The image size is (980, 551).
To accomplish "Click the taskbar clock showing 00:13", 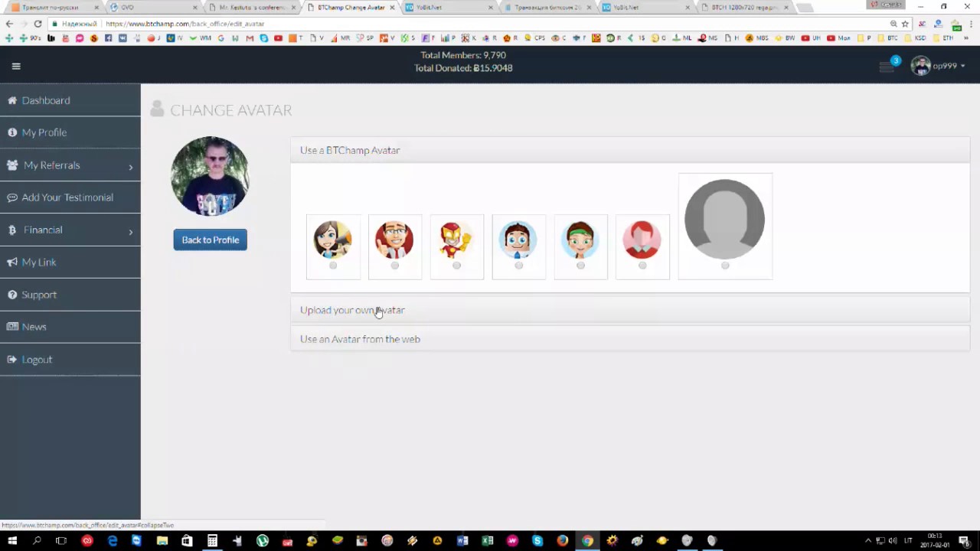I will pos(935,541).
